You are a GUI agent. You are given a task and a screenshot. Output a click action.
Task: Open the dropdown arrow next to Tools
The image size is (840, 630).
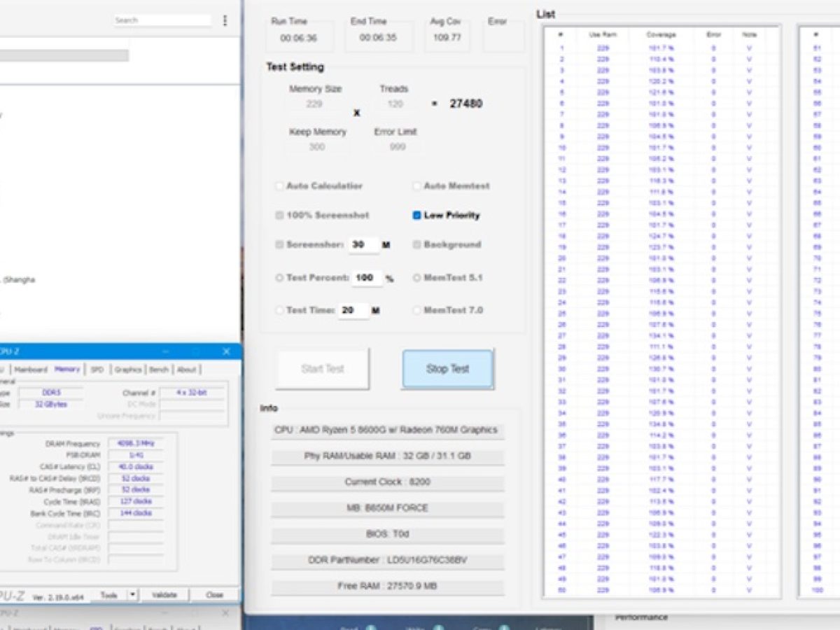[x=133, y=595]
